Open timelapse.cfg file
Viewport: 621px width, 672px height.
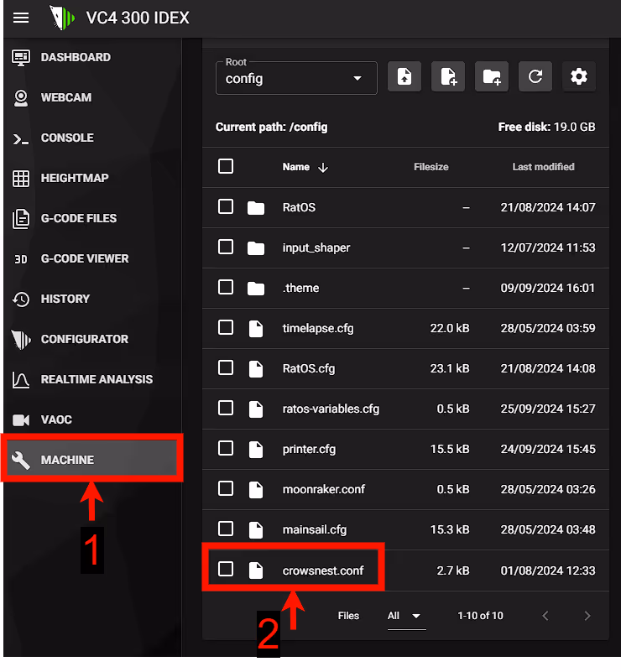click(318, 328)
